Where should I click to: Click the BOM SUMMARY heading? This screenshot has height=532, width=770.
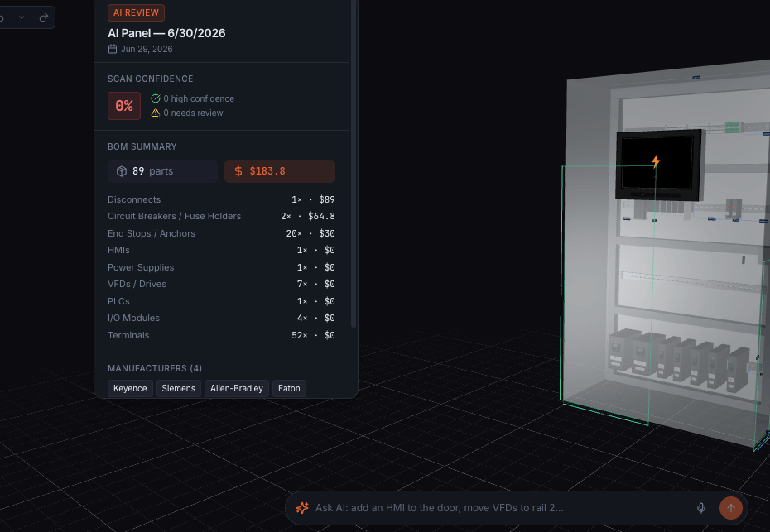point(142,146)
